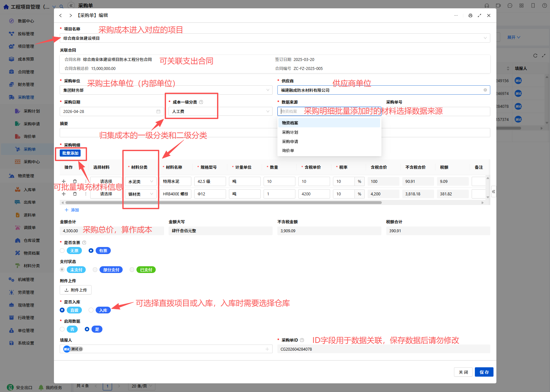Open the more options ellipsis menu

pos(456,15)
